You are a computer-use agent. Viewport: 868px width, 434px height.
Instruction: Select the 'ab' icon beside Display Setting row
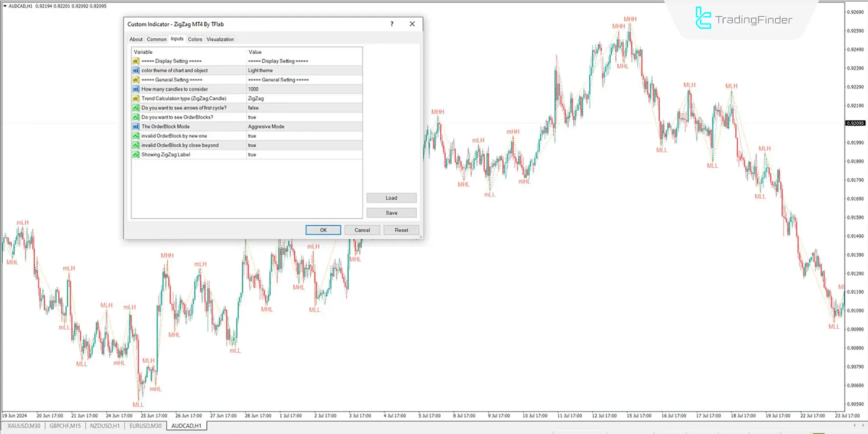136,61
